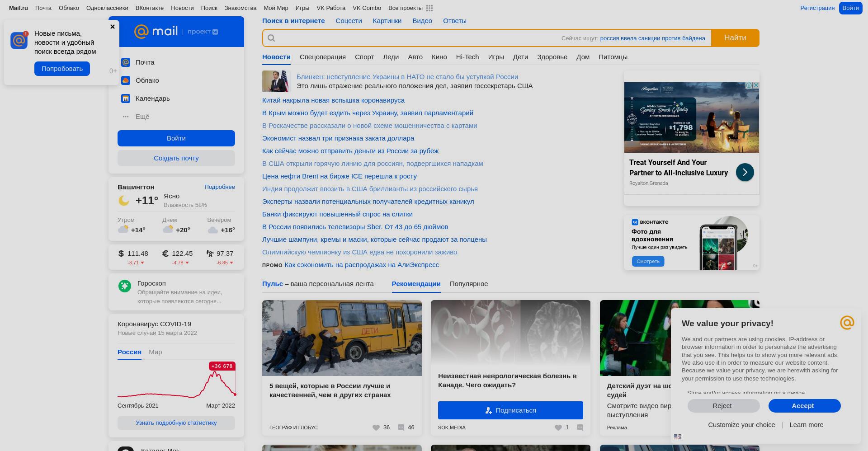Open the Пульс feed link
Image resolution: width=868 pixels, height=451 pixels.
(x=272, y=284)
